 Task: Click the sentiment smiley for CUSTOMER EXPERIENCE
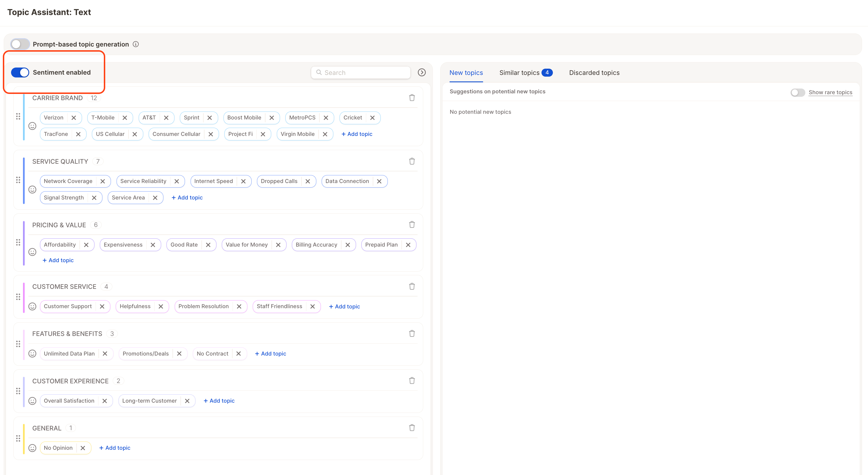coord(32,400)
